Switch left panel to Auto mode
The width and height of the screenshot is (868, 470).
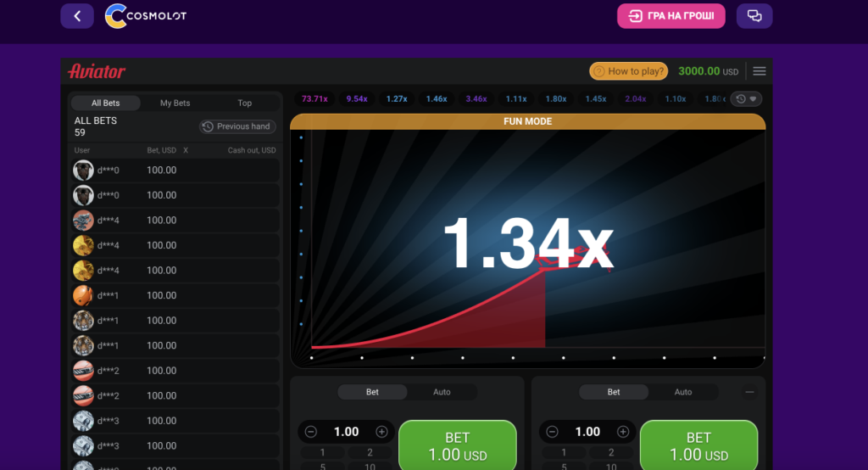point(442,392)
